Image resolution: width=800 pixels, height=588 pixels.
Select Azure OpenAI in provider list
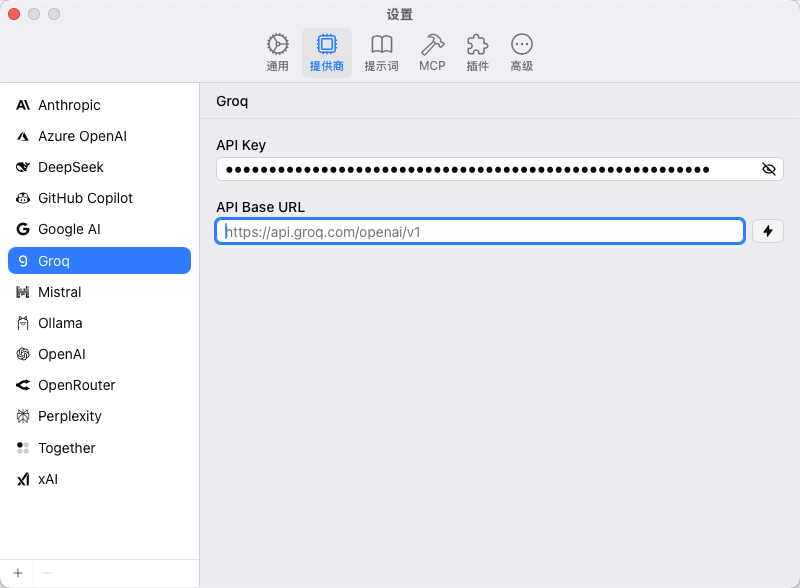click(x=82, y=136)
